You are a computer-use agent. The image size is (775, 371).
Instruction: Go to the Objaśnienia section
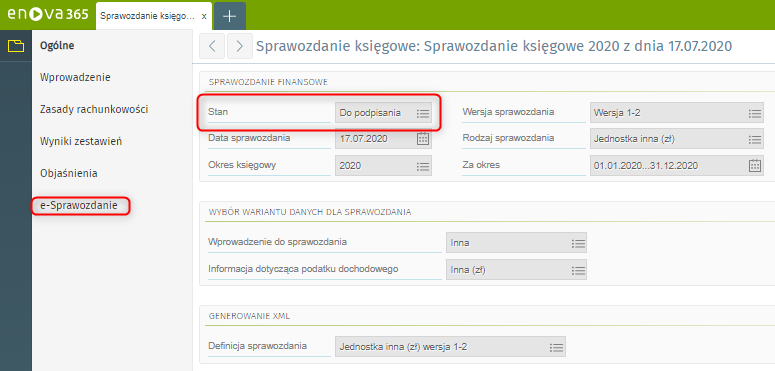click(69, 173)
